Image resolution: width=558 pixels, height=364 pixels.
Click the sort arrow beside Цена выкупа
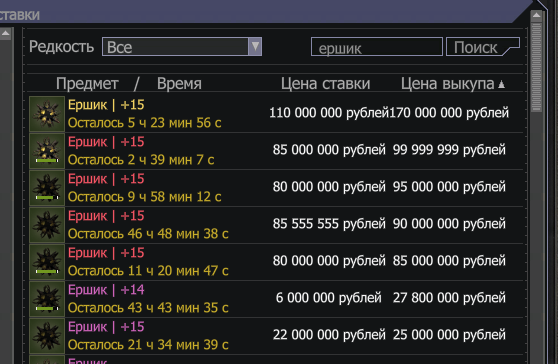501,84
